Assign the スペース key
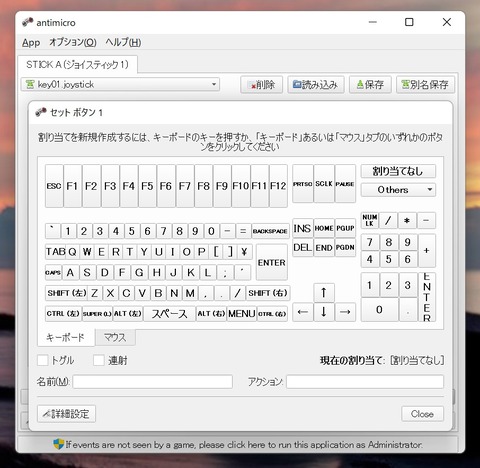 click(169, 314)
